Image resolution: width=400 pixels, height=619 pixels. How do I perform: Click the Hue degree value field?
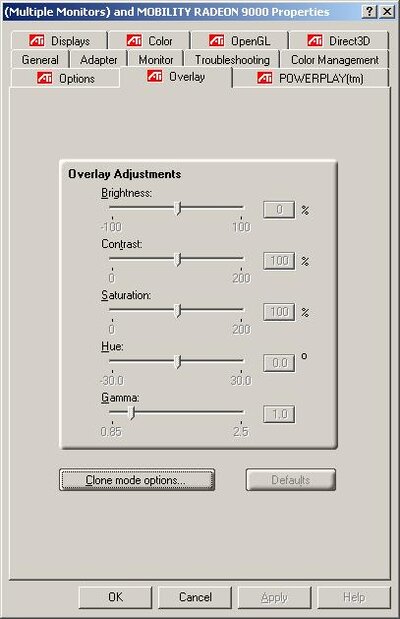pyautogui.click(x=279, y=363)
